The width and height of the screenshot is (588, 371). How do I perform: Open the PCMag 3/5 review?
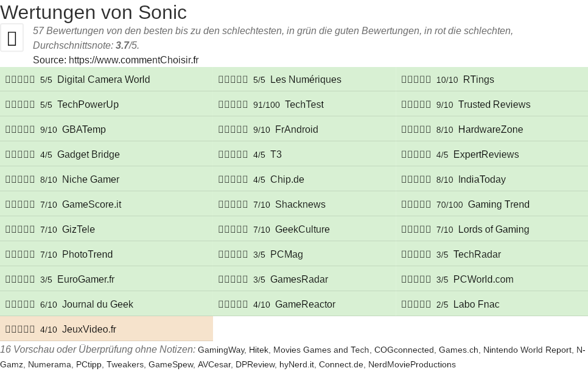(x=286, y=255)
